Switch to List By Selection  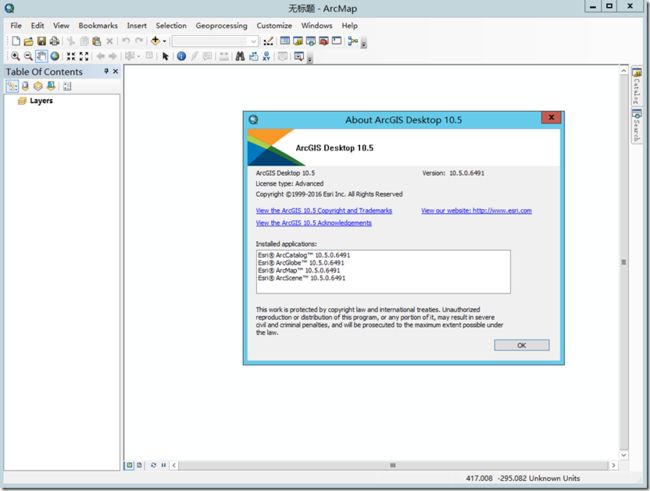click(x=51, y=86)
